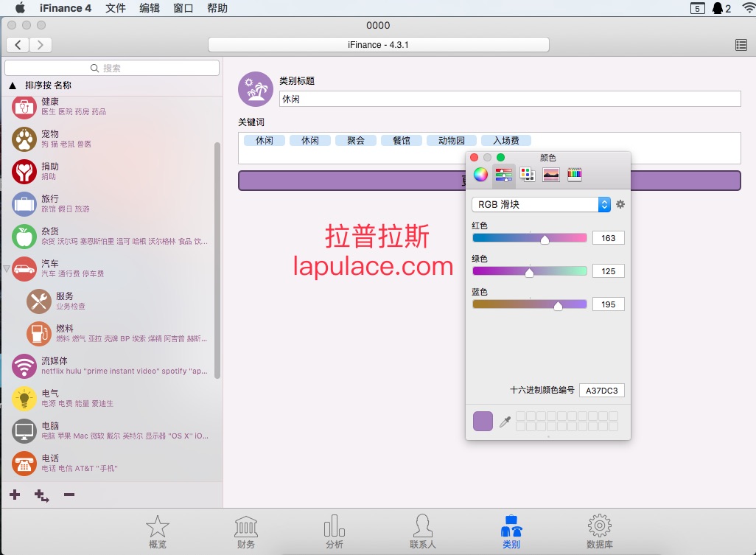The image size is (756, 555).
Task: Select the 电气 electricity bulb icon
Action: click(x=24, y=398)
